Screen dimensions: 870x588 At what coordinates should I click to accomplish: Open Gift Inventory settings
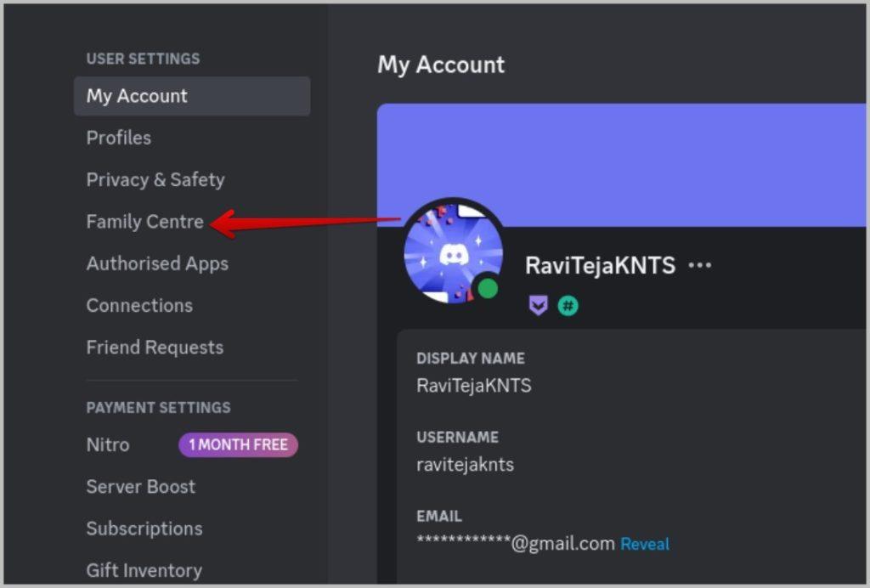(x=144, y=570)
